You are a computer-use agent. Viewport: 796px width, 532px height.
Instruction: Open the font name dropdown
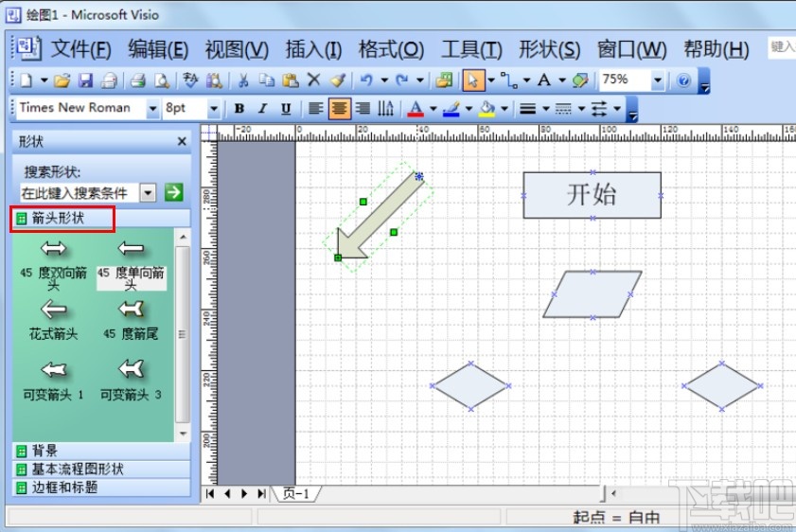coord(152,109)
